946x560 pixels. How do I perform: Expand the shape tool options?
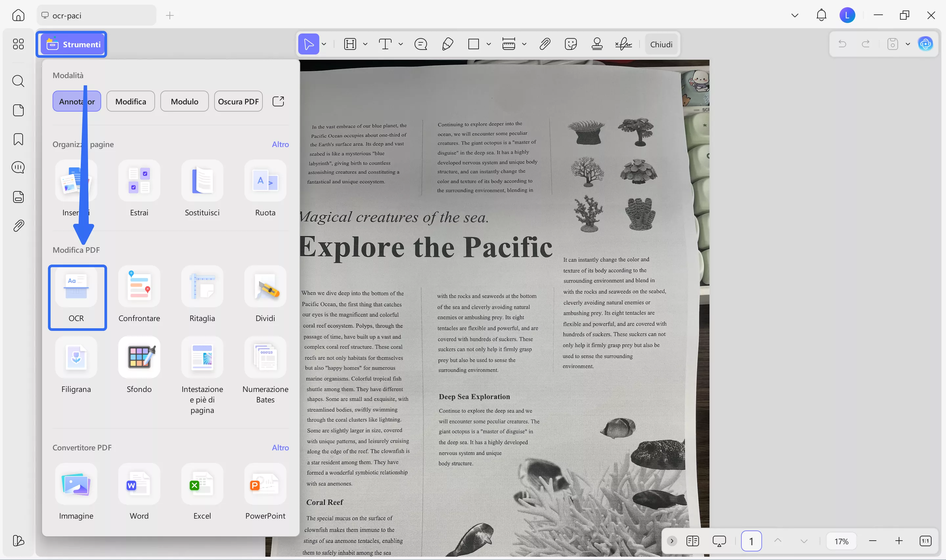pyautogui.click(x=489, y=44)
